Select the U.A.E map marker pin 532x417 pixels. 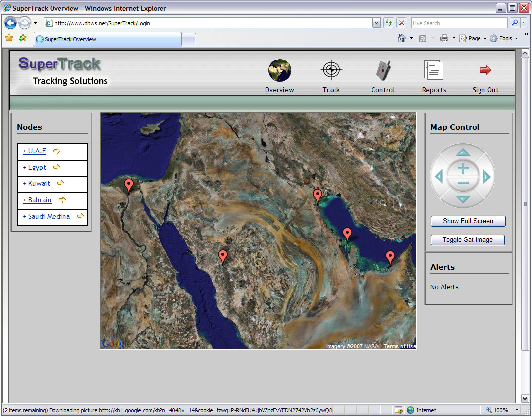pos(390,258)
